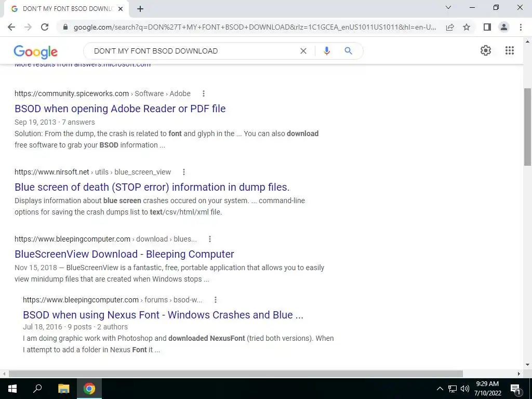Open the Action Center notifications
532x399 pixels.
tap(515, 389)
